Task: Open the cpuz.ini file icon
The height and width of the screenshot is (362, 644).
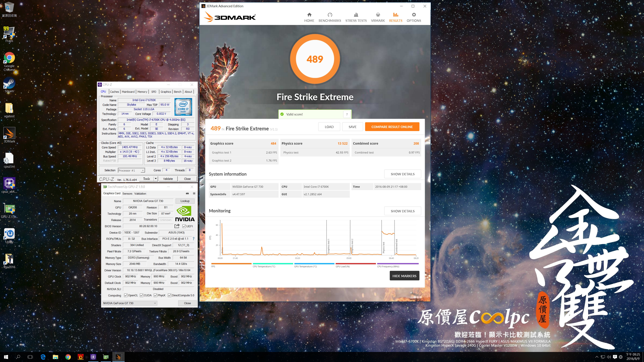Action: [x=9, y=160]
